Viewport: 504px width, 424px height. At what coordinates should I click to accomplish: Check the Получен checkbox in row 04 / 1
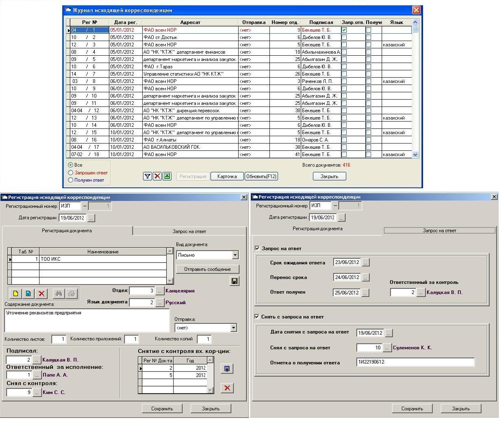369,30
